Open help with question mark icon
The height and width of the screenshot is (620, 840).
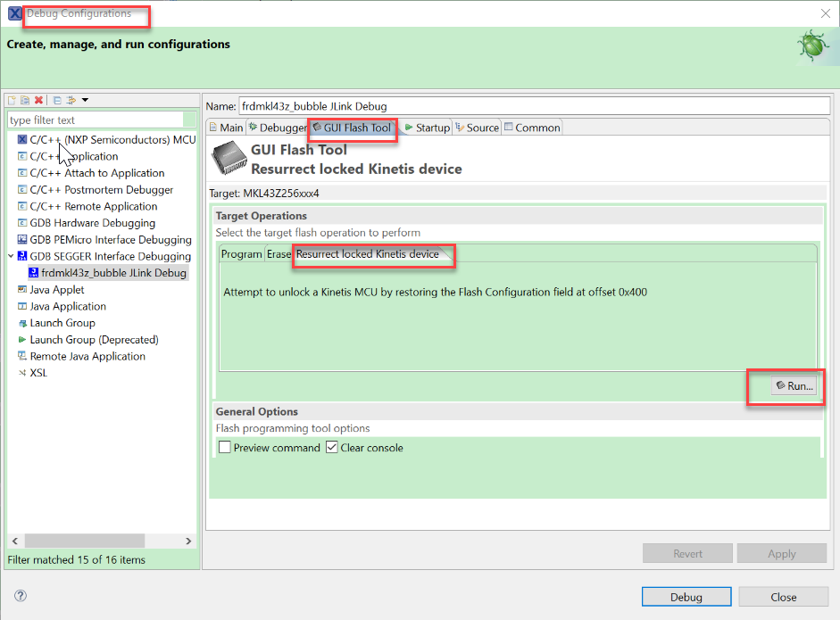pyautogui.click(x=21, y=596)
